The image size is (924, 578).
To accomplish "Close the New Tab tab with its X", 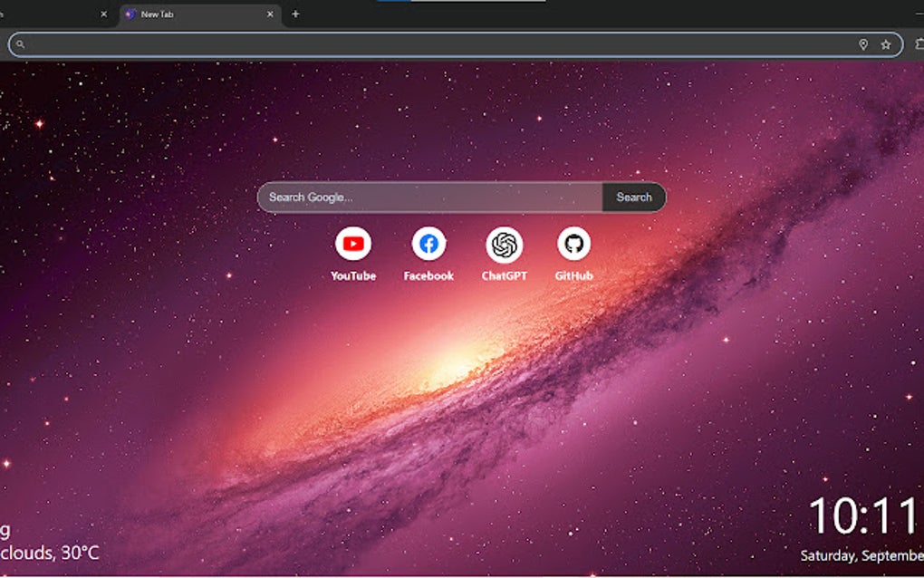I will (269, 14).
